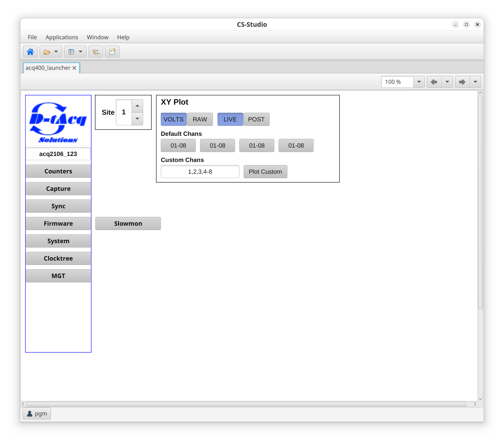Select the RAW toggle
The image size is (504, 444).
coord(200,119)
